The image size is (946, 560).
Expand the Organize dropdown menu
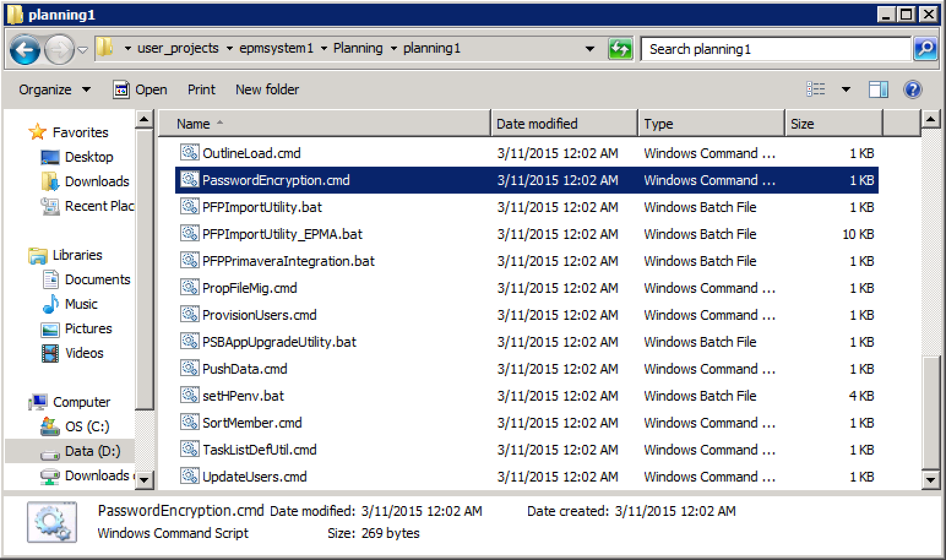[x=55, y=89]
